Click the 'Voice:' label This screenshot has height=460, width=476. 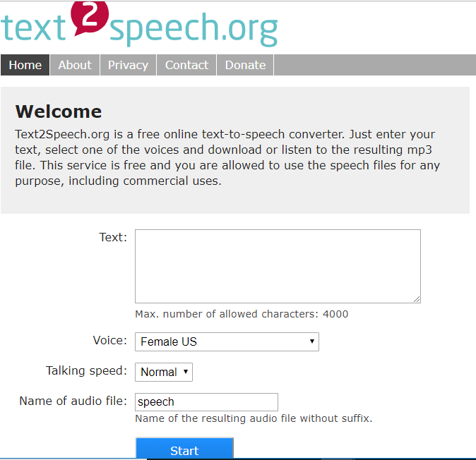click(110, 340)
